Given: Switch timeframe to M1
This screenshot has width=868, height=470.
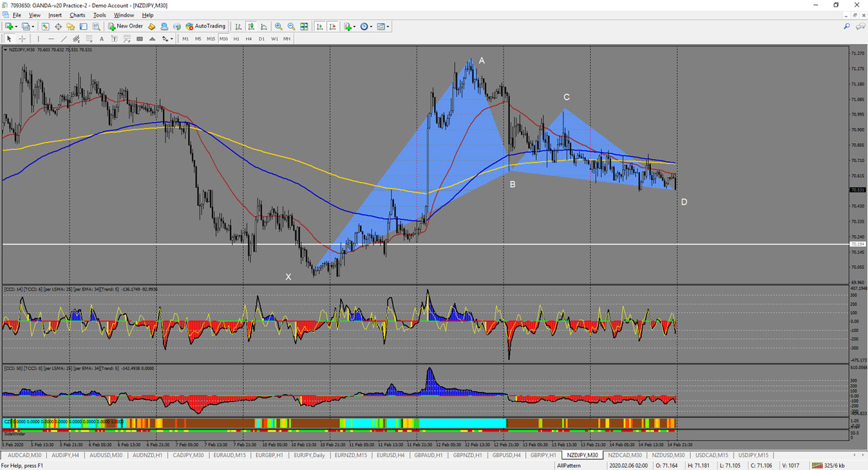Looking at the screenshot, I should tap(185, 38).
